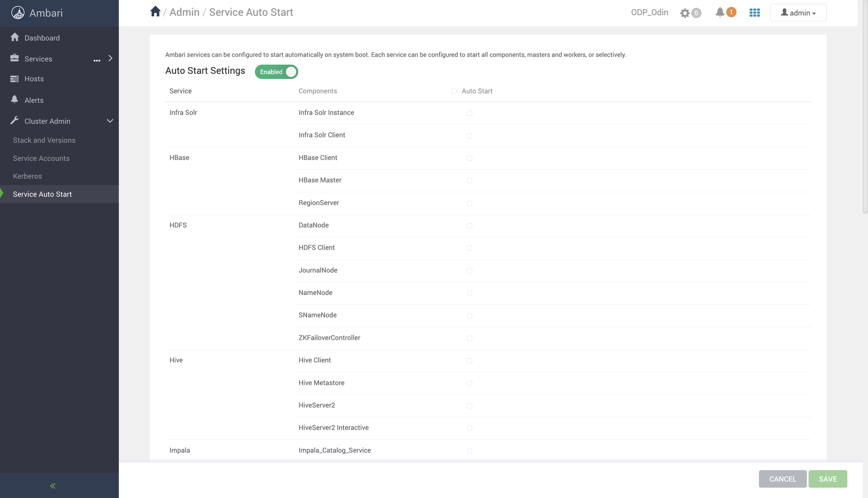
Task: Open the views grid icon
Action: [x=755, y=13]
